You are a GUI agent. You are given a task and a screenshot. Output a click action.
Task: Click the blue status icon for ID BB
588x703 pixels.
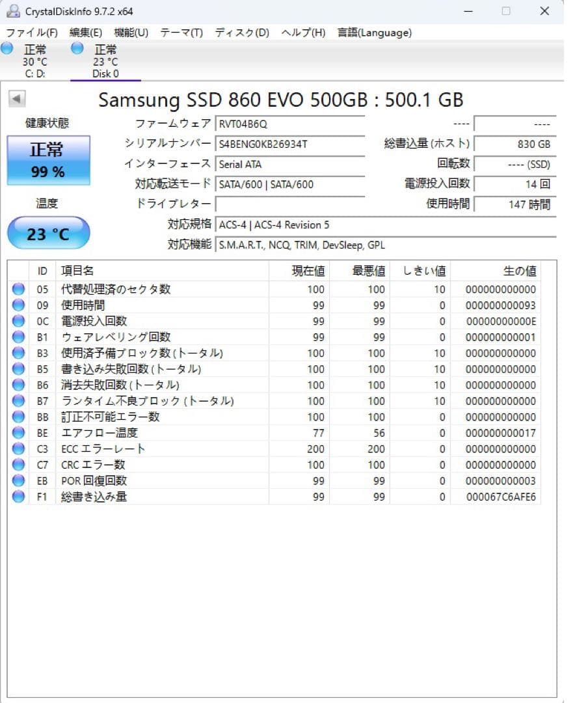point(18,417)
